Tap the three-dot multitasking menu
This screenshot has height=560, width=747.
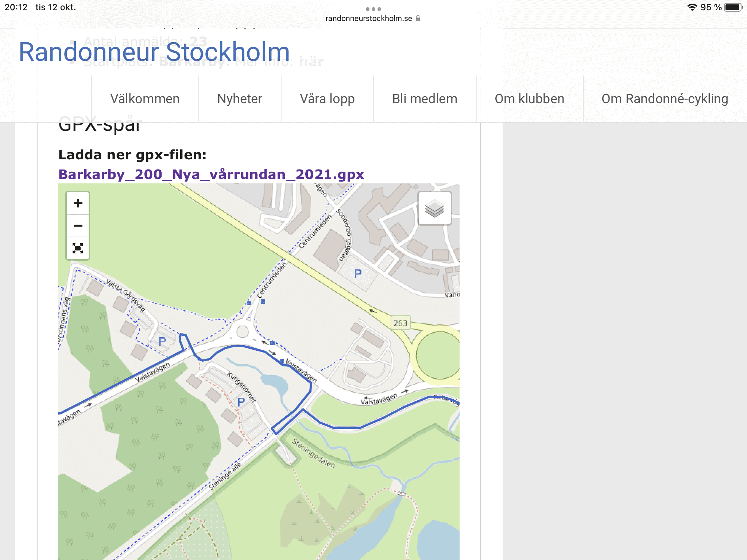[x=373, y=9]
